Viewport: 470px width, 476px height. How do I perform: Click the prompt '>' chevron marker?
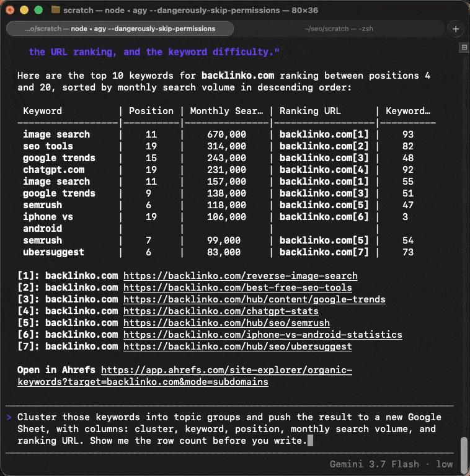[x=9, y=417]
